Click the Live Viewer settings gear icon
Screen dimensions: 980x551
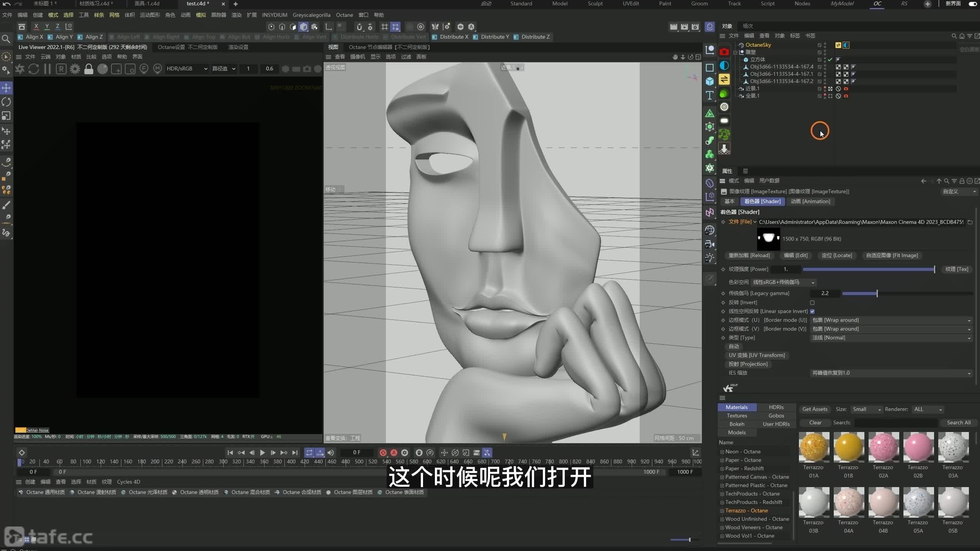[75, 69]
